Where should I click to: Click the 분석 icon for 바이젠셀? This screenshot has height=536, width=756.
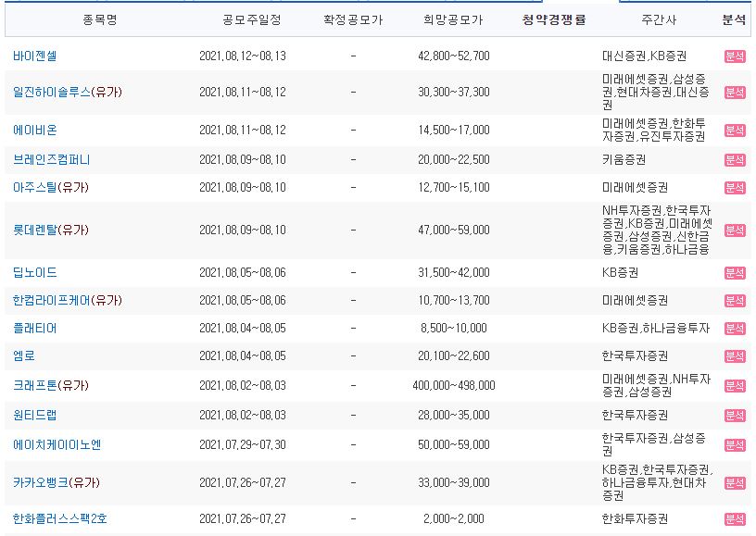[735, 56]
